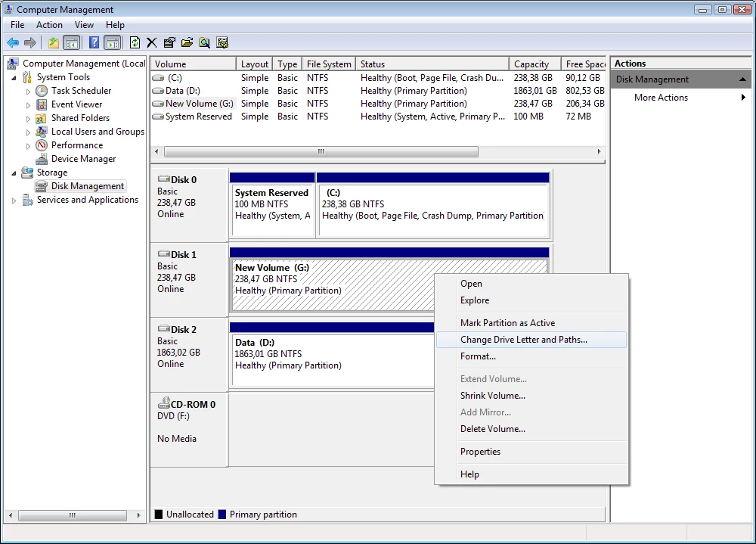756x544 pixels.
Task: Click Help in the context menu
Action: (x=531, y=474)
